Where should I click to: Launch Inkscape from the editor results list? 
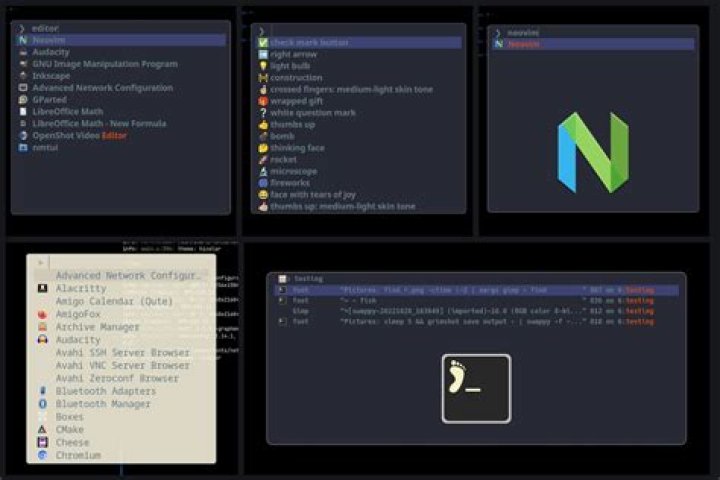tap(121, 76)
